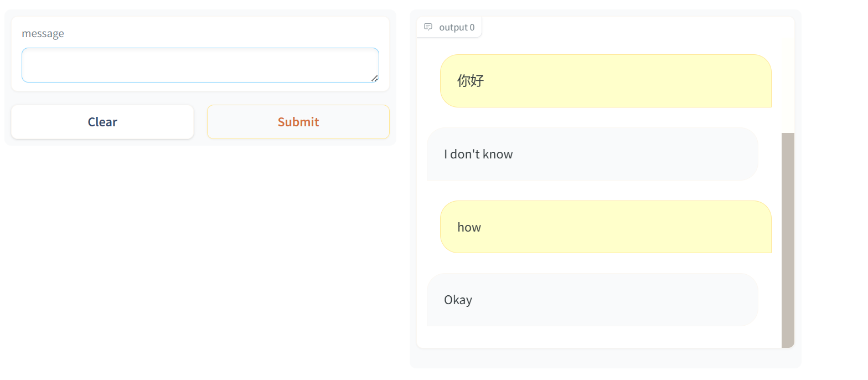This screenshot has height=380, width=868.
Task: Focus the message text box
Action: click(x=200, y=65)
